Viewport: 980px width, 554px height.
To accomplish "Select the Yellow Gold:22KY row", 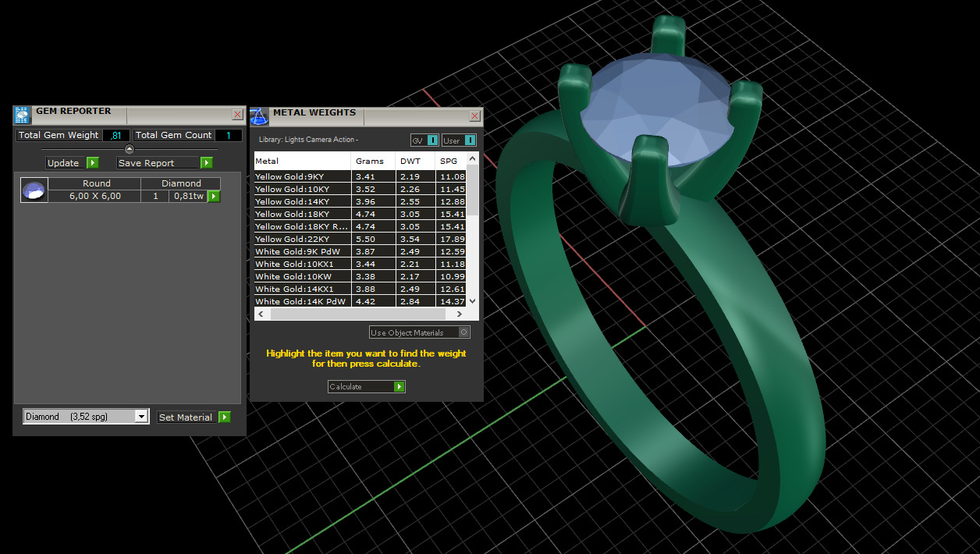I will (x=360, y=239).
